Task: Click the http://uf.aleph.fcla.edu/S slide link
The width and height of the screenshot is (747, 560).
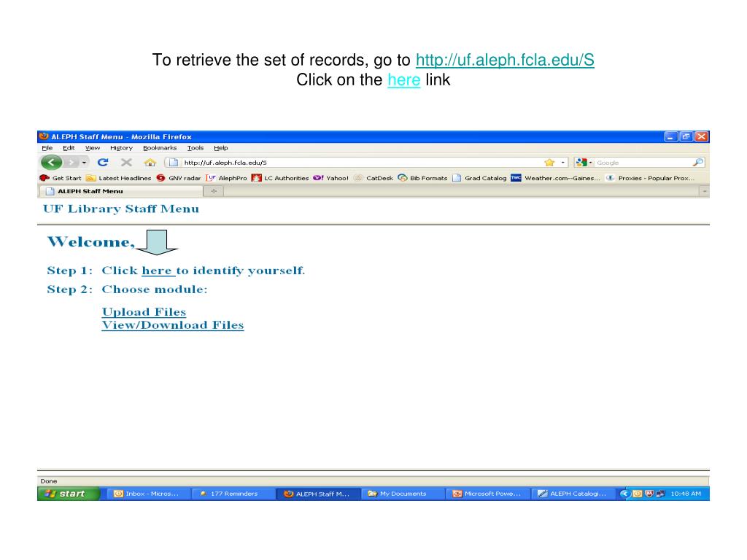Action: (x=505, y=60)
